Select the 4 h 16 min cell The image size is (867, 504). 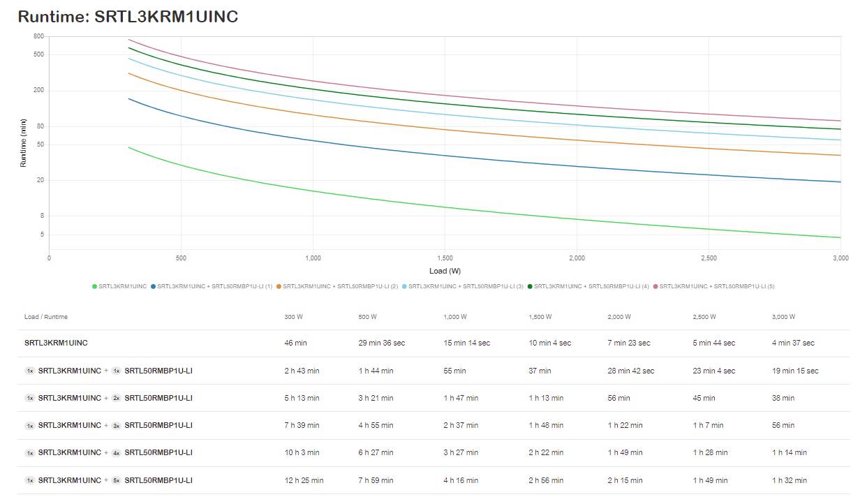click(x=461, y=480)
